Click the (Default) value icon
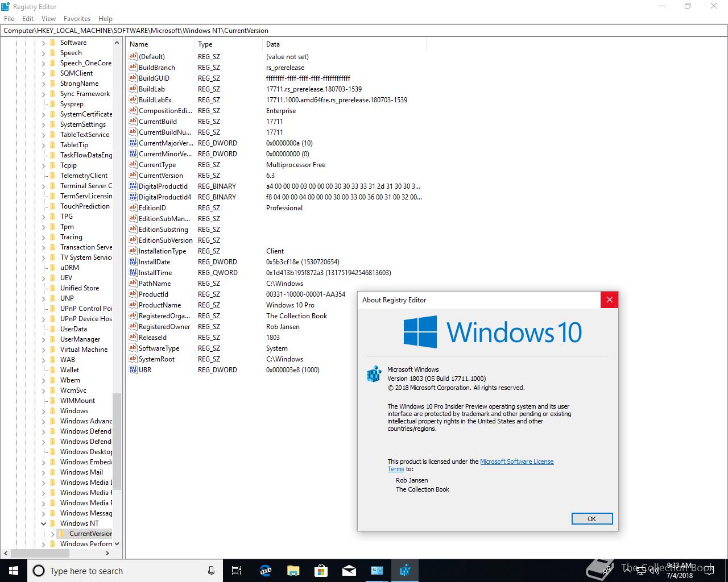Viewport: 728px width, 582px height. pyautogui.click(x=133, y=57)
